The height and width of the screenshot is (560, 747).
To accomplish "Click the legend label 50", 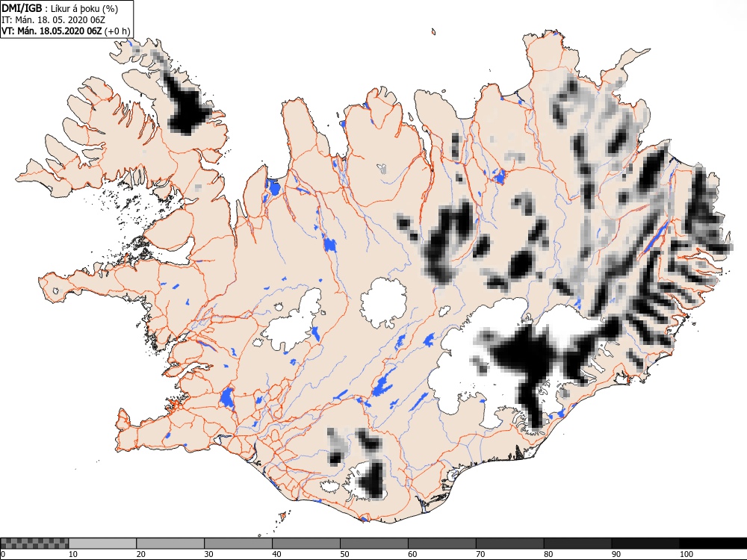I will tap(344, 554).
